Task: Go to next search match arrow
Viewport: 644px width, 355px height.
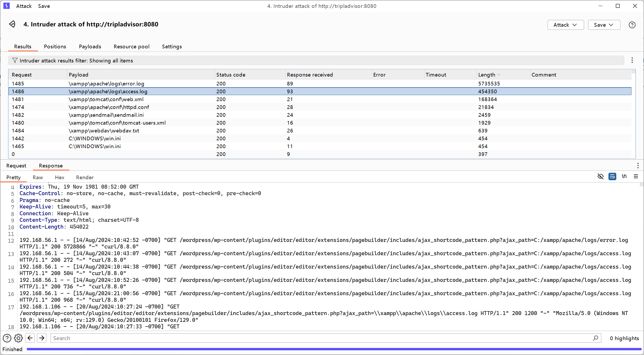Action: (42, 338)
